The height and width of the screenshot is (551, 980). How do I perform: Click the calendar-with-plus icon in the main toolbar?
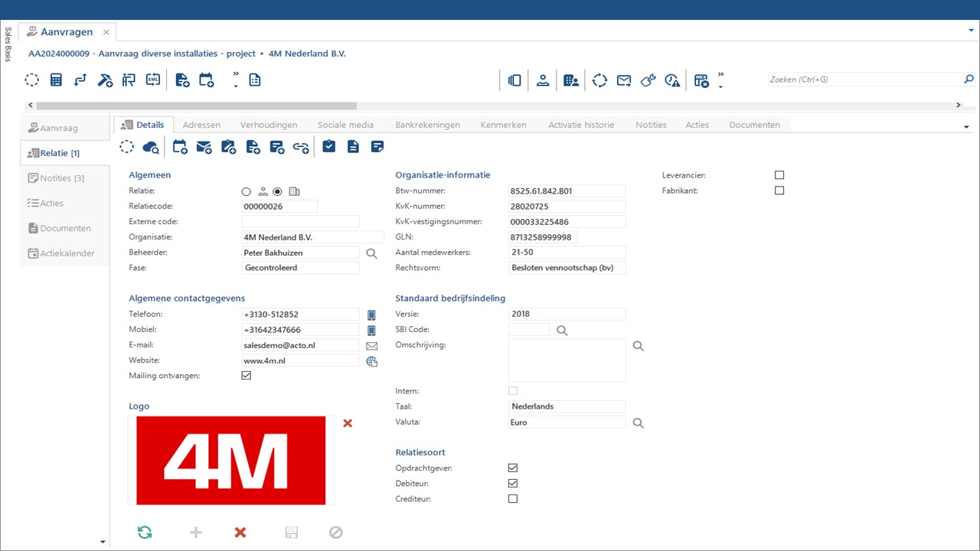206,80
